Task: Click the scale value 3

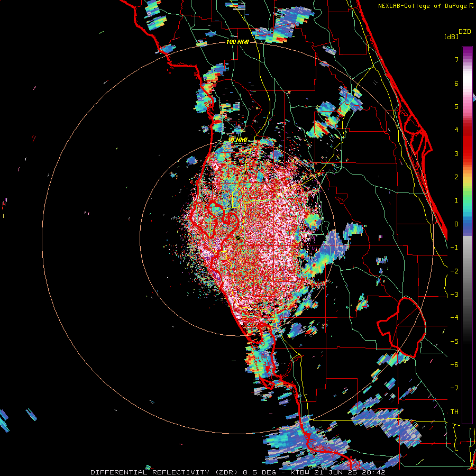Action: tap(456, 153)
